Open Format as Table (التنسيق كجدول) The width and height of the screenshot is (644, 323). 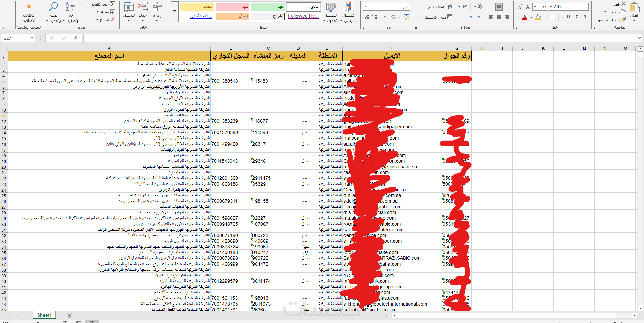point(331,12)
